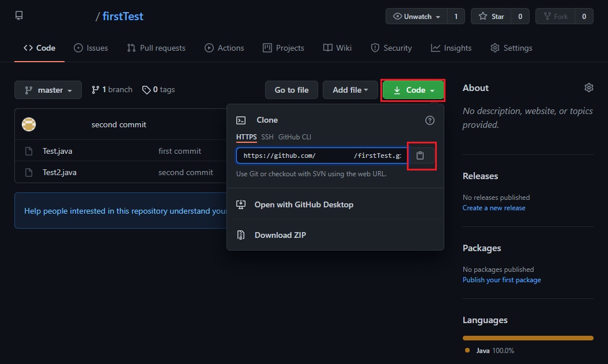
Task: Click the 'Help people interested in this repository' banner text
Action: point(125,211)
